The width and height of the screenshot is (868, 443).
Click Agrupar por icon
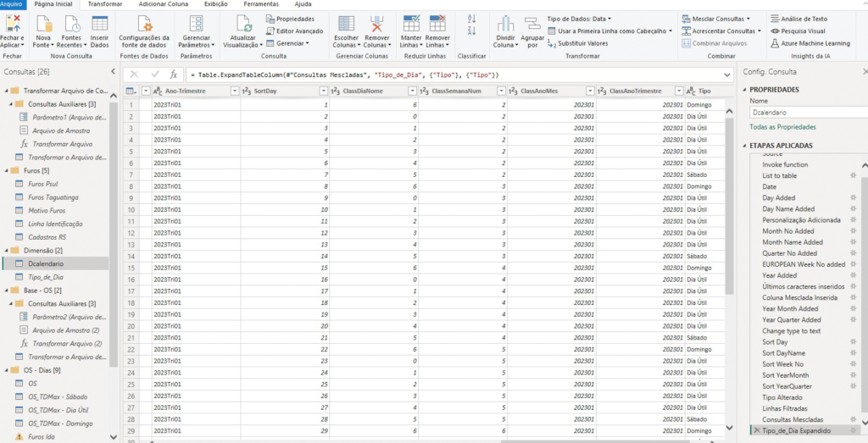[532, 25]
